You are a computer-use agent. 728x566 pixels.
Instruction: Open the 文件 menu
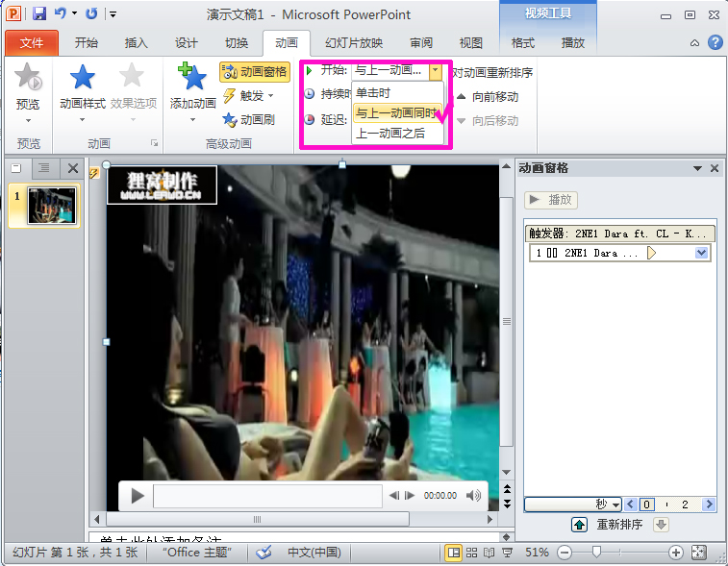(x=32, y=43)
